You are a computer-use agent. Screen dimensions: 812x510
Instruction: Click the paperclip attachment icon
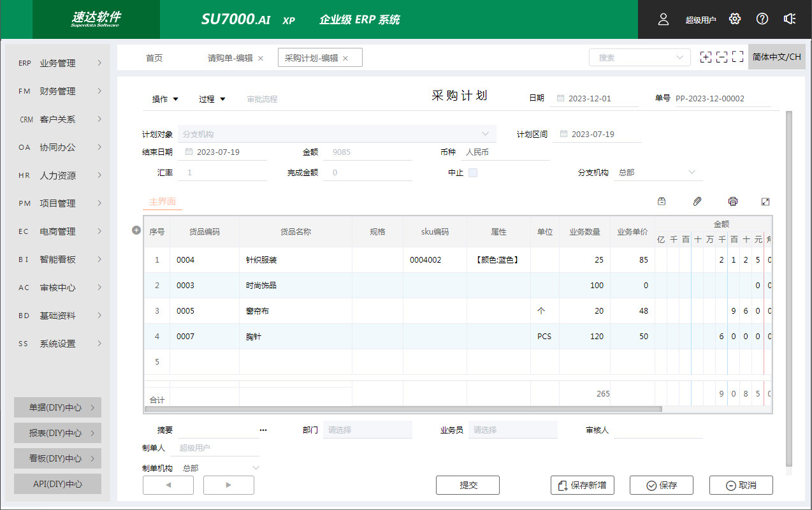tap(697, 201)
